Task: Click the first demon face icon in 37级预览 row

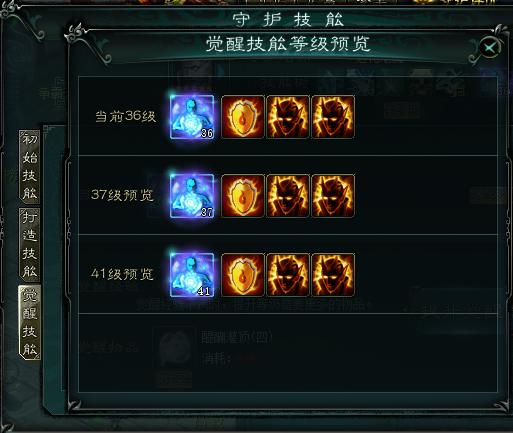Action: 288,196
